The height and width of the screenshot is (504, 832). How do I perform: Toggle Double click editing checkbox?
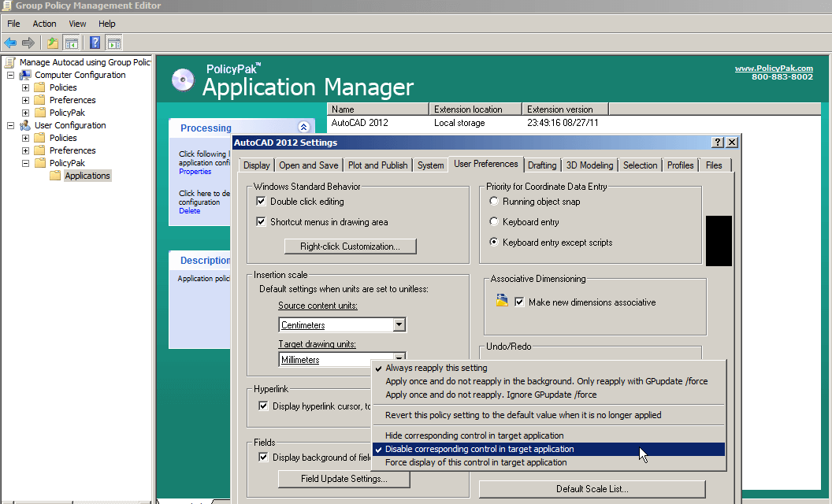coord(261,202)
